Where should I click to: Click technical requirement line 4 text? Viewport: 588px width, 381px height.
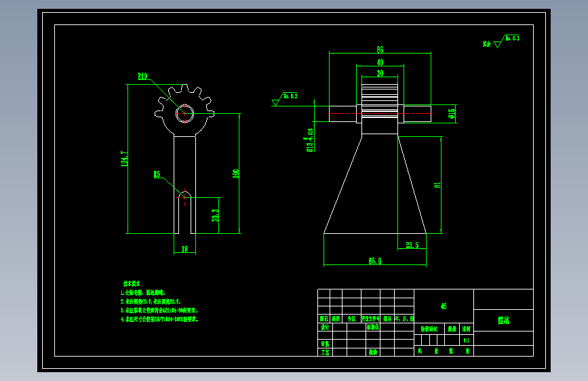point(159,319)
